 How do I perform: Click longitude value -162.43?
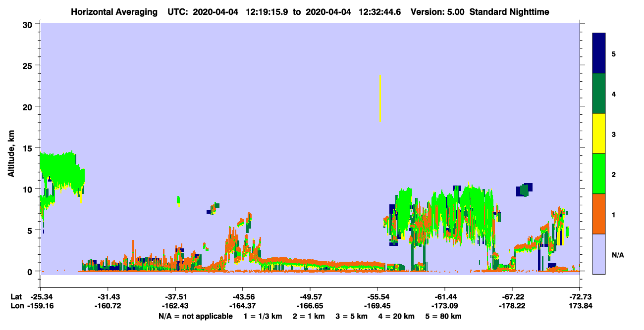pyautogui.click(x=175, y=306)
